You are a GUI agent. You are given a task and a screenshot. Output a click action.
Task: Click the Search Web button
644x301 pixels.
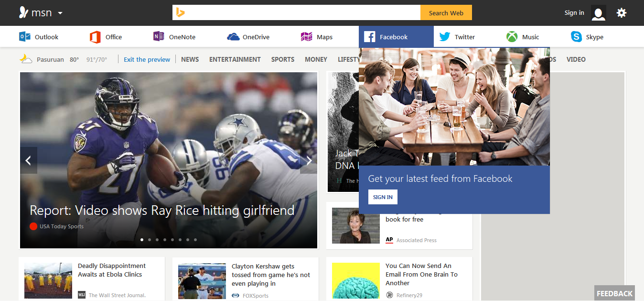(x=446, y=13)
